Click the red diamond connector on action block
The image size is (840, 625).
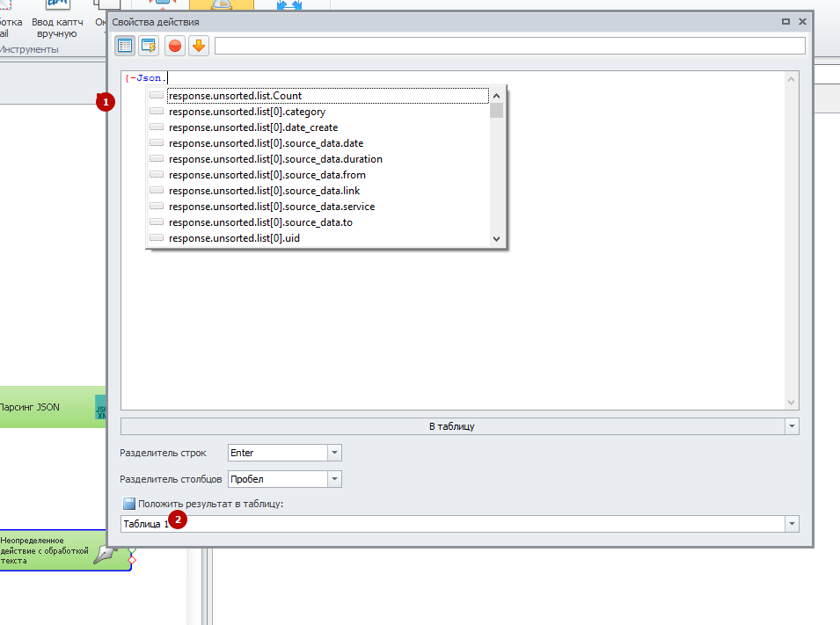coord(132,560)
